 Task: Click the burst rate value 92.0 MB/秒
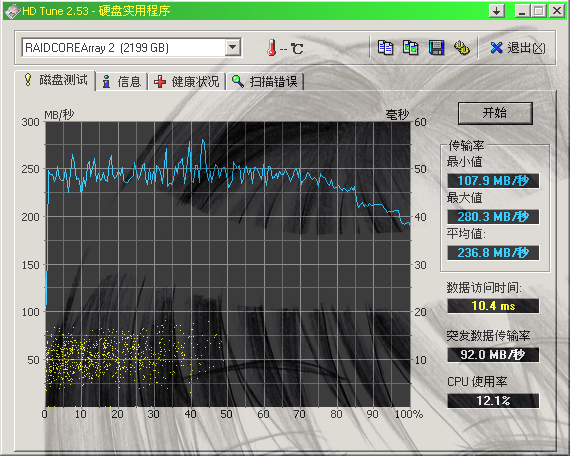(493, 354)
